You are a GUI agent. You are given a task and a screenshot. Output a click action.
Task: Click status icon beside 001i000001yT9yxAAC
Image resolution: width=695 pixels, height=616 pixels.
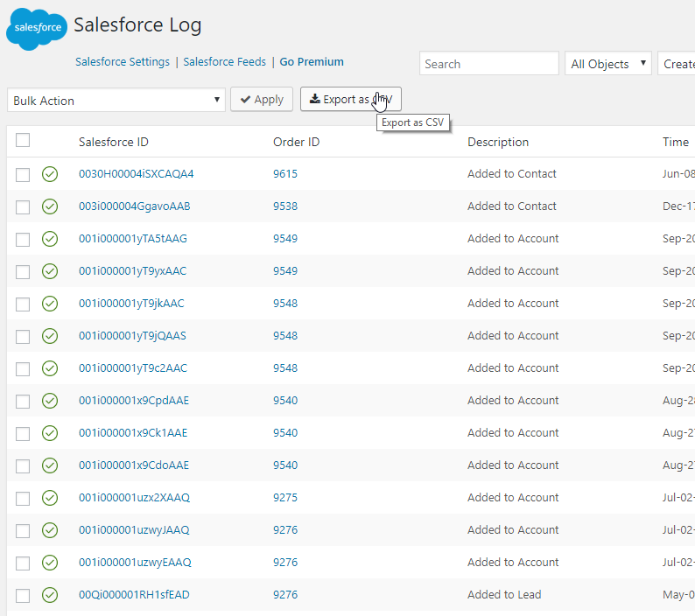point(50,271)
